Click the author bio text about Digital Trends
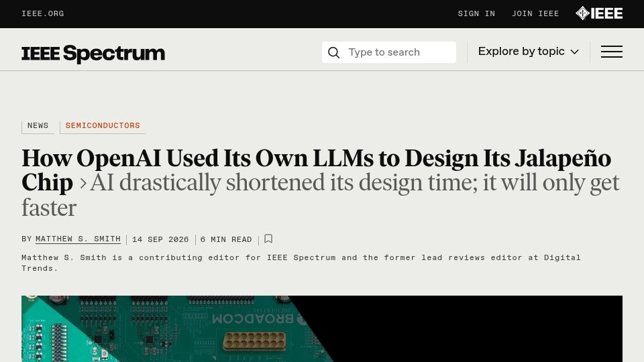Viewport: 644px width, 362px height. tap(301, 263)
